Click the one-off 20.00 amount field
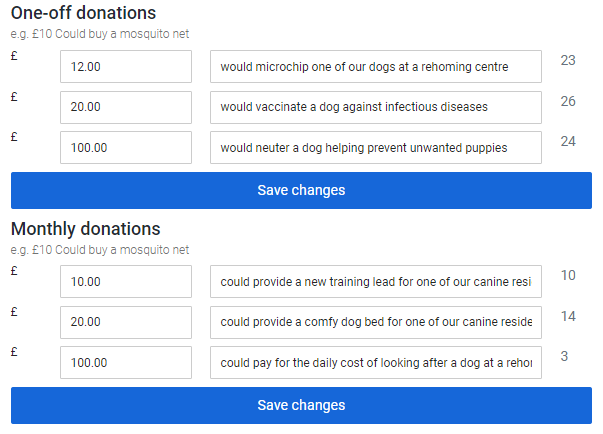The height and width of the screenshot is (434, 603). pyautogui.click(x=125, y=107)
